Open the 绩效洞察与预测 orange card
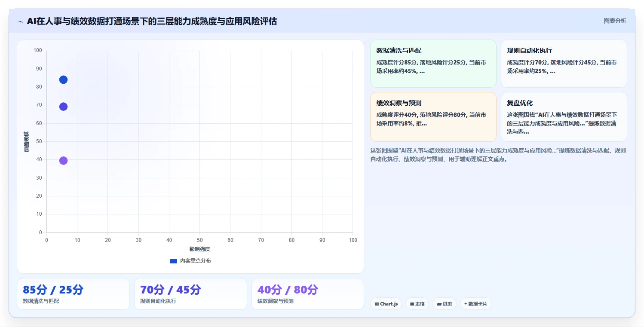Image resolution: width=644 pixels, height=327 pixels. [x=433, y=117]
